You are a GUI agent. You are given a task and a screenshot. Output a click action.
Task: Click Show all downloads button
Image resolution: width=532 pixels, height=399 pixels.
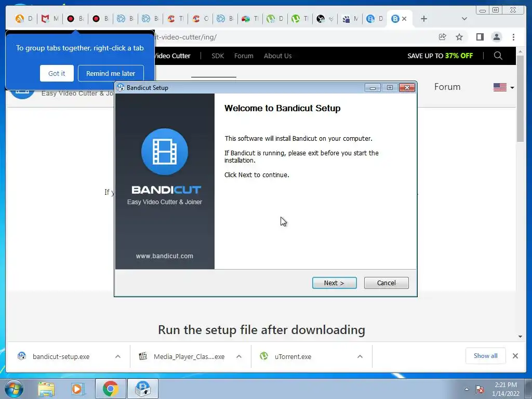(486, 355)
